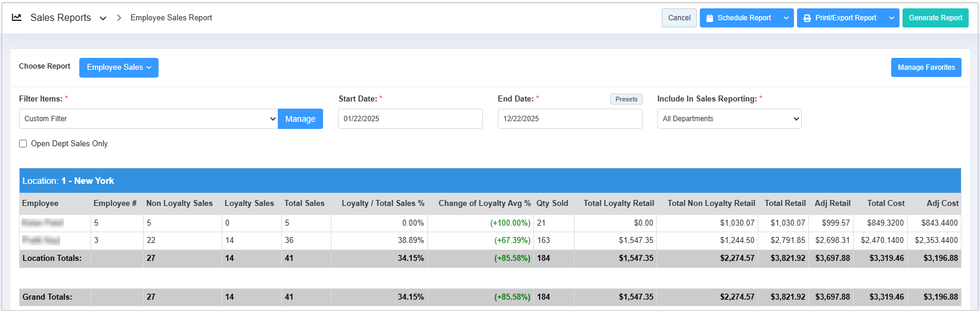Click the Sales Reports chart icon
The height and width of the screenshot is (311, 980).
pos(17,18)
